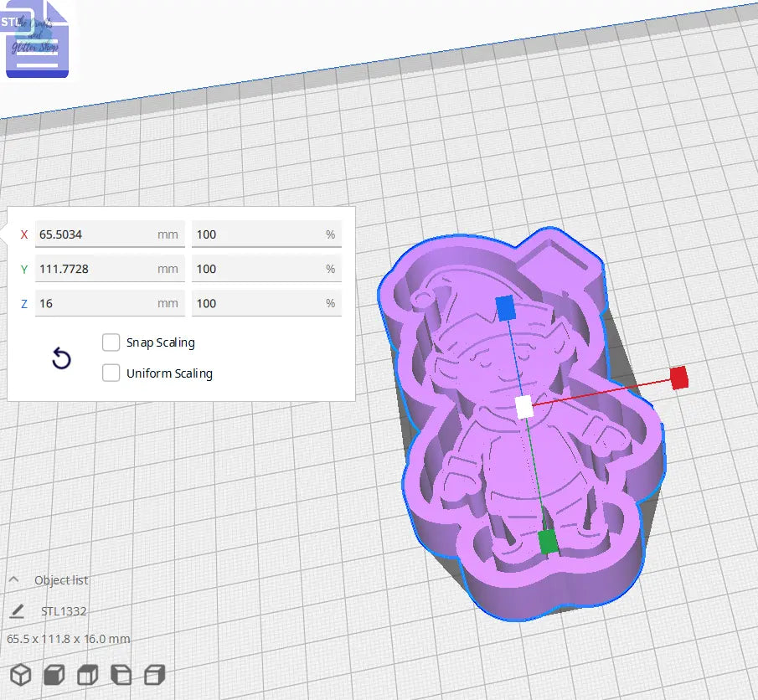Enable Snap Scaling

[x=111, y=342]
